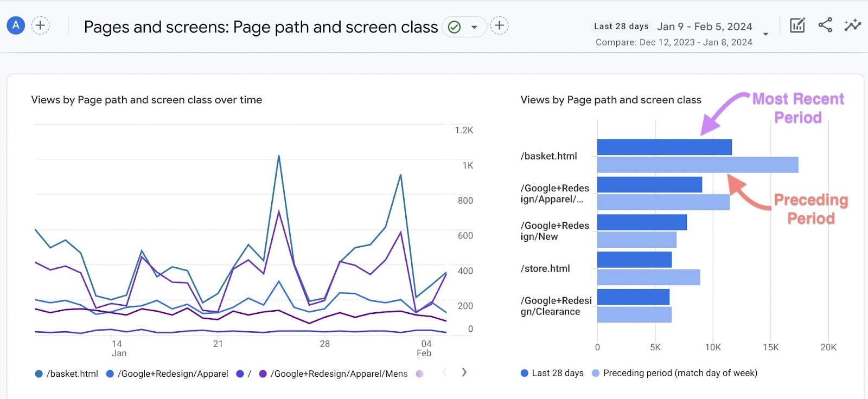Expand the dropdown arrow beside status checkmark

click(474, 27)
